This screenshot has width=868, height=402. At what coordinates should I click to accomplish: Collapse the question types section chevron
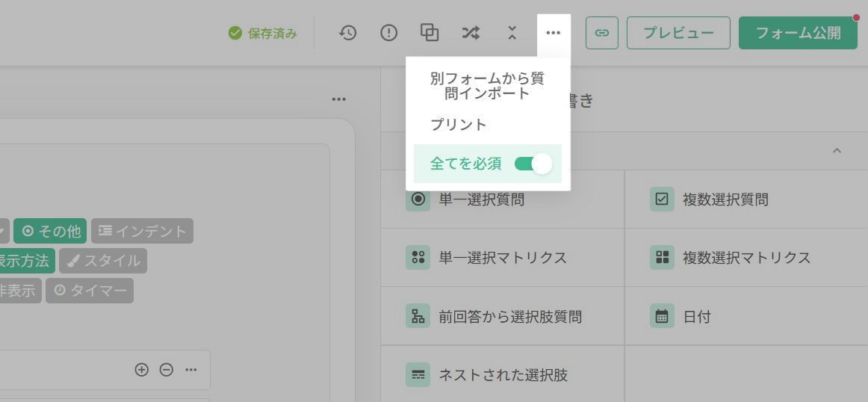837,151
